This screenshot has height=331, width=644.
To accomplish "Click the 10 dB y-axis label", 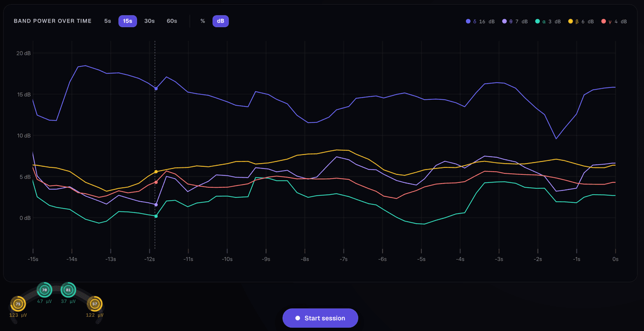I will tap(24, 136).
